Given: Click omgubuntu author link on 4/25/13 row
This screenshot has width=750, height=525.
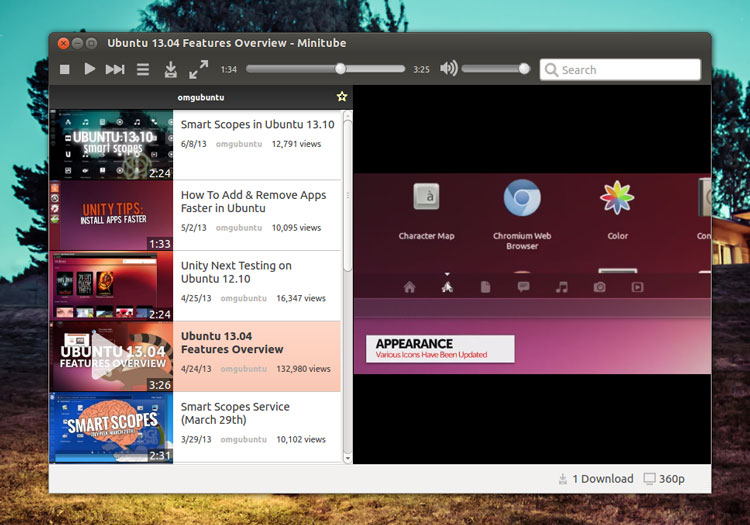Looking at the screenshot, I should pyautogui.click(x=243, y=298).
